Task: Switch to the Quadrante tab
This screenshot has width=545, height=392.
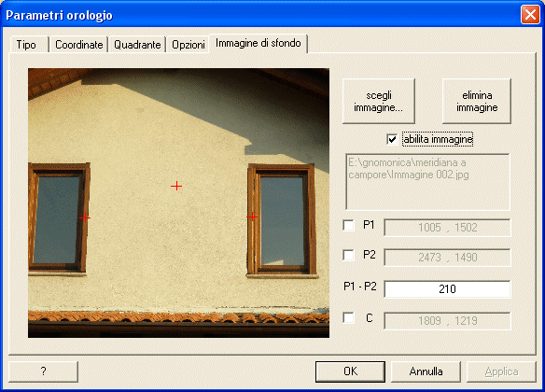Action: coord(137,45)
